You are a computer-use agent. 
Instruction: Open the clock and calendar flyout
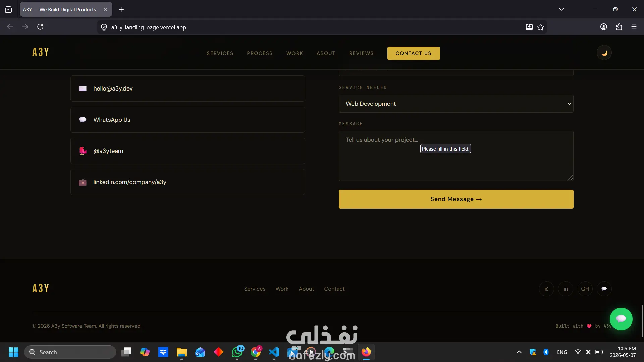(623, 352)
